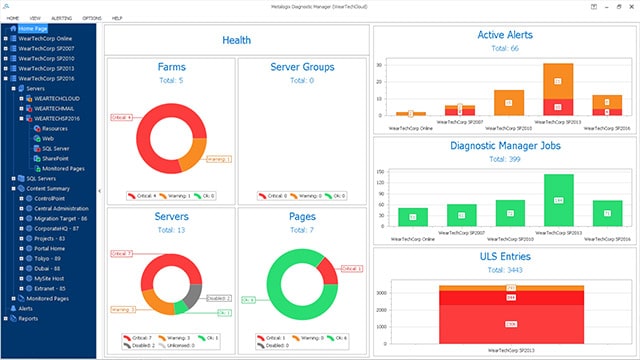
Task: Click the Server Groups panel heading
Action: tap(302, 67)
